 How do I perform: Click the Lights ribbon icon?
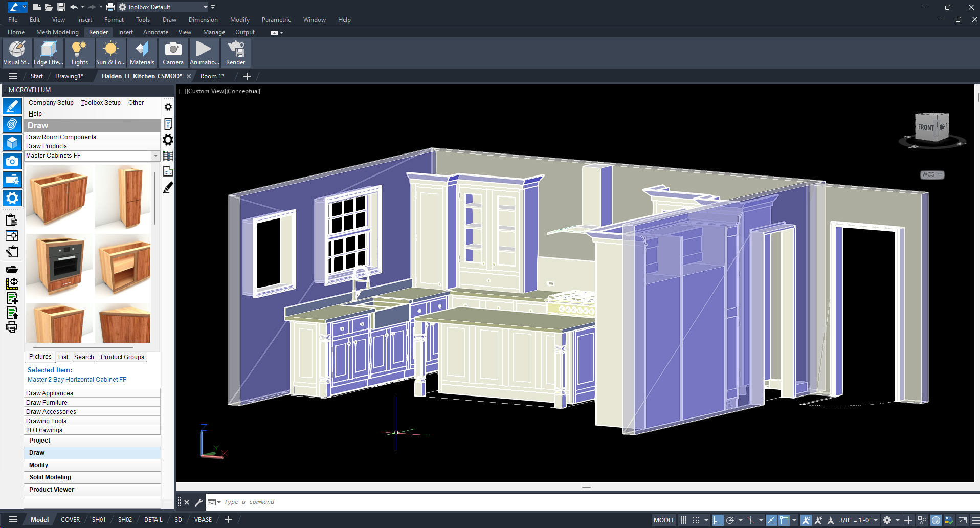point(79,53)
